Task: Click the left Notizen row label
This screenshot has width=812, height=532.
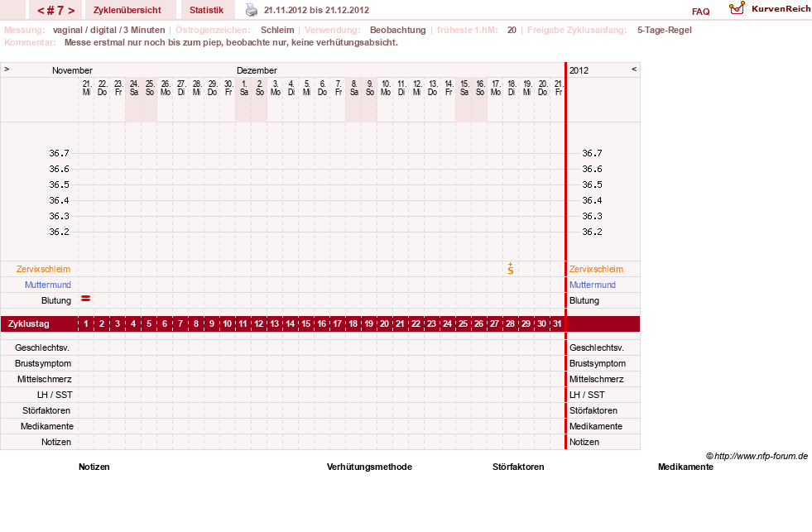Action: coord(56,442)
